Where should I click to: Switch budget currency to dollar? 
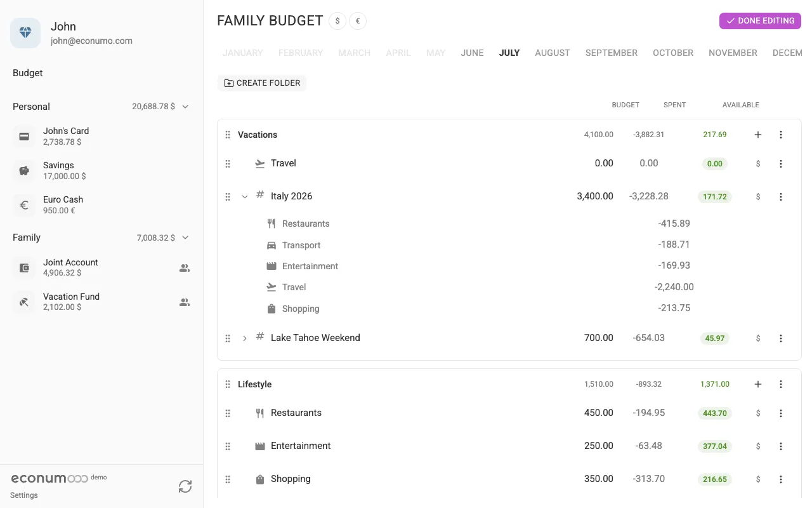(x=337, y=21)
